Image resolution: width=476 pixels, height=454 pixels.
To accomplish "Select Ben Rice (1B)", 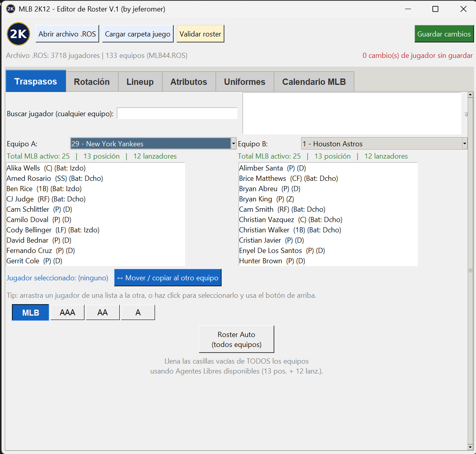I will [96, 189].
